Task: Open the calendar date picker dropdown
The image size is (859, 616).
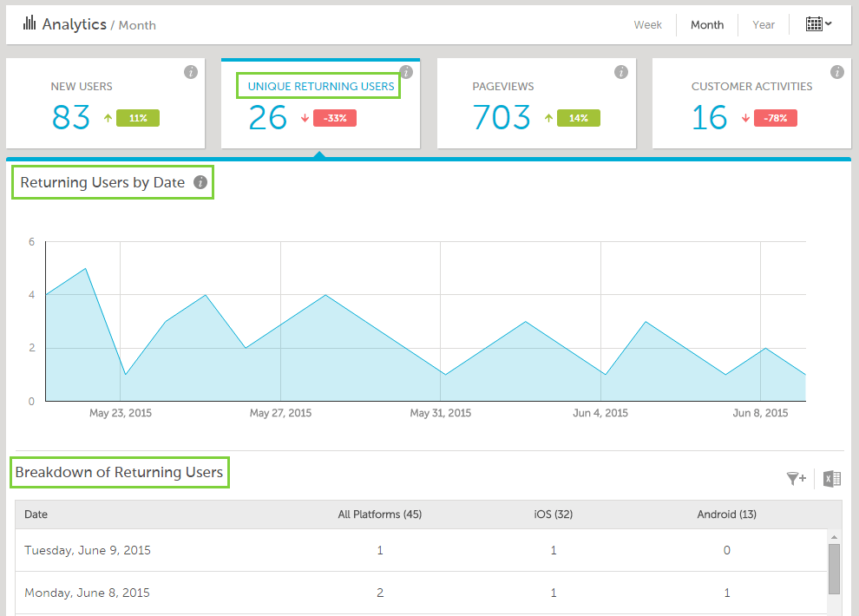Action: [818, 24]
